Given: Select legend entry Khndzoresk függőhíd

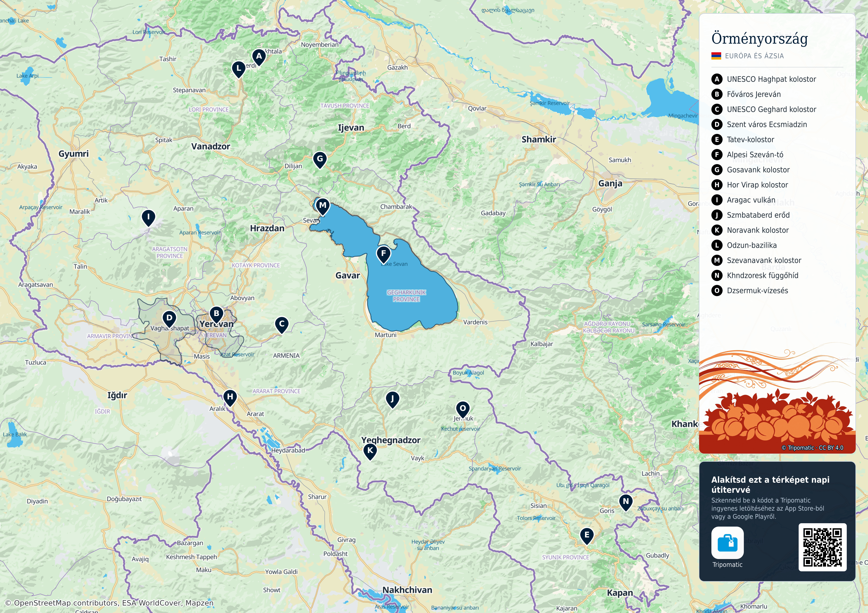Looking at the screenshot, I should point(755,276).
